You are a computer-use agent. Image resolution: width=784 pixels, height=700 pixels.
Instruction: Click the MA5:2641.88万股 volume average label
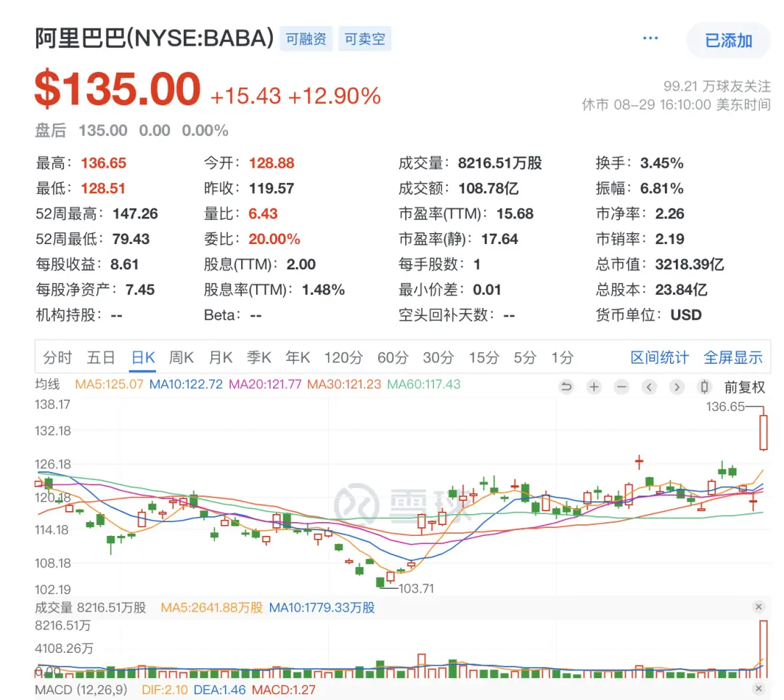click(x=211, y=608)
